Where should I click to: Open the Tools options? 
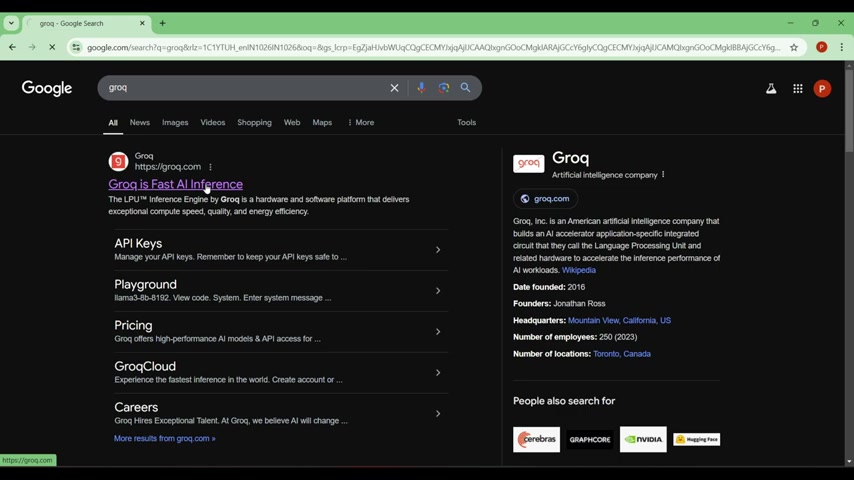coord(466,123)
